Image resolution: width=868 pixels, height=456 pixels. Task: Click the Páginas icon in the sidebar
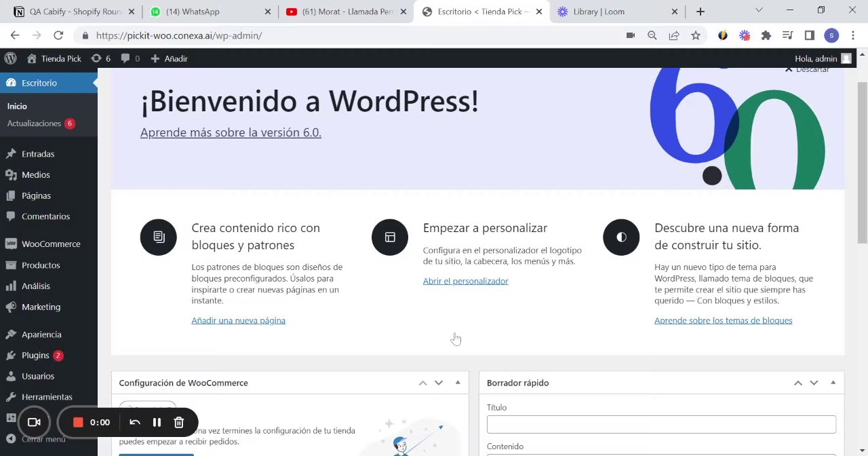pos(10,195)
